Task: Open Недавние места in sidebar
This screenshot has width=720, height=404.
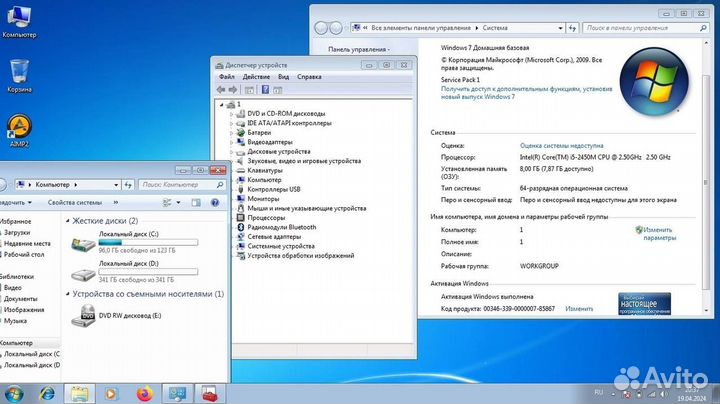Action: point(27,243)
